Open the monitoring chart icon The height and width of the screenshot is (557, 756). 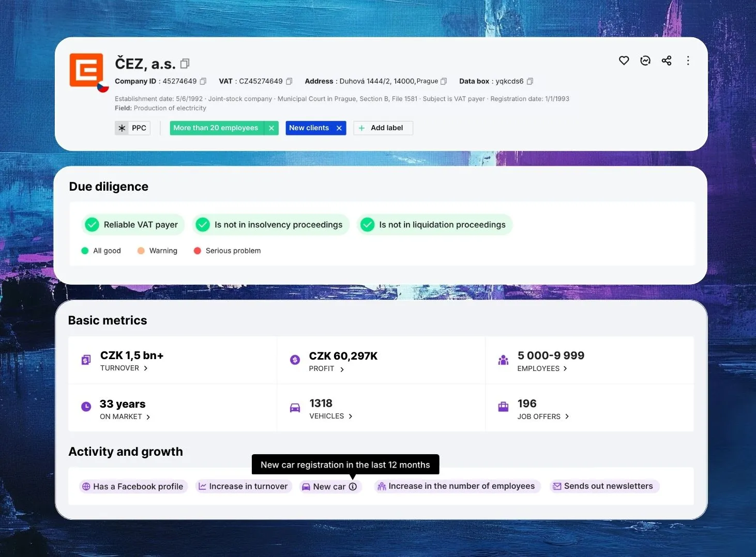(x=645, y=60)
